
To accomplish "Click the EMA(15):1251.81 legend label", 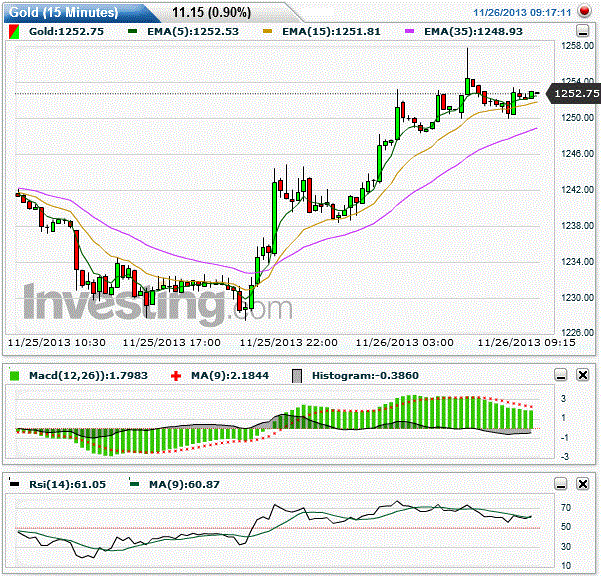I will [331, 31].
